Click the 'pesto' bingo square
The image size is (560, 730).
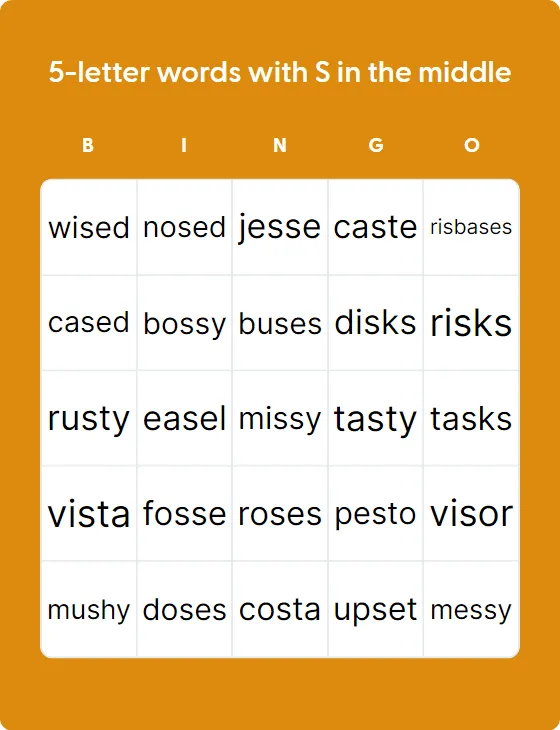pos(375,514)
